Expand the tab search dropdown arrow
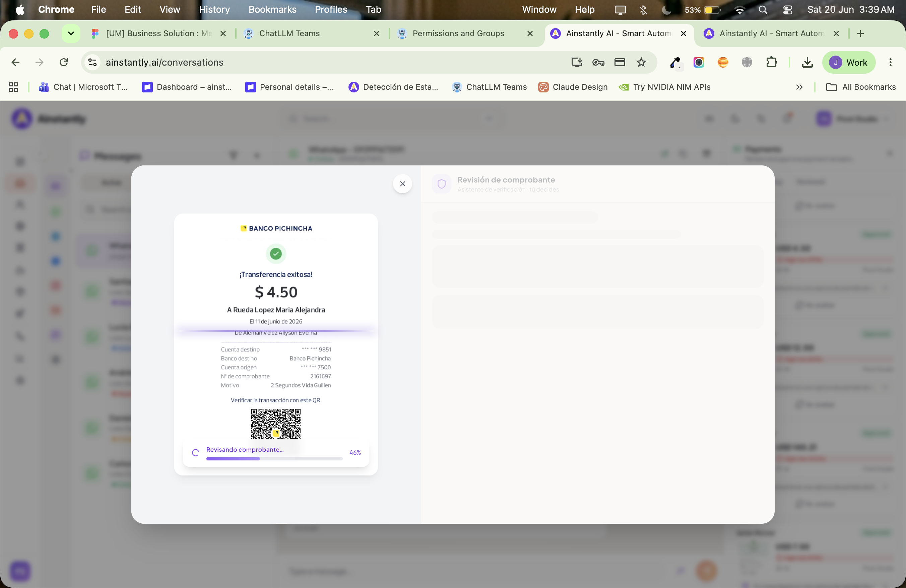 pyautogui.click(x=71, y=33)
